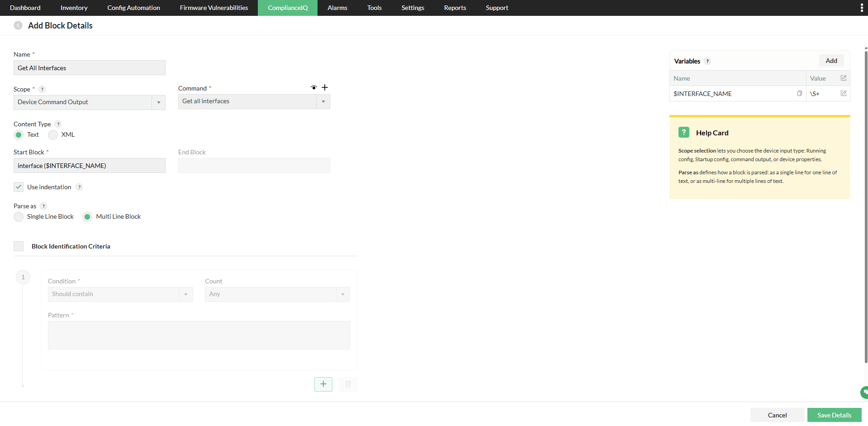868x426 pixels.
Task: Edit the \S+ variable value using pencil icon
Action: coord(844,93)
